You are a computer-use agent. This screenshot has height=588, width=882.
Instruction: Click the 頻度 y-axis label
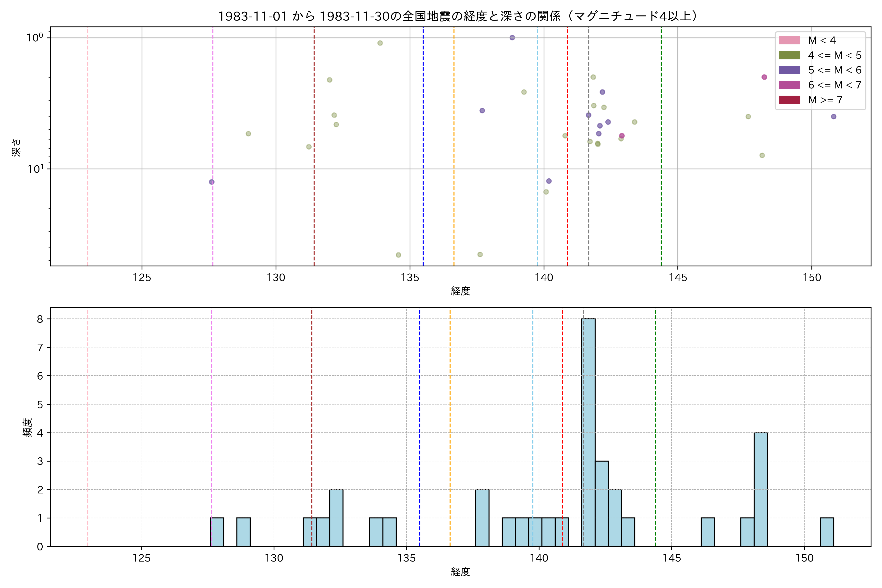(28, 428)
